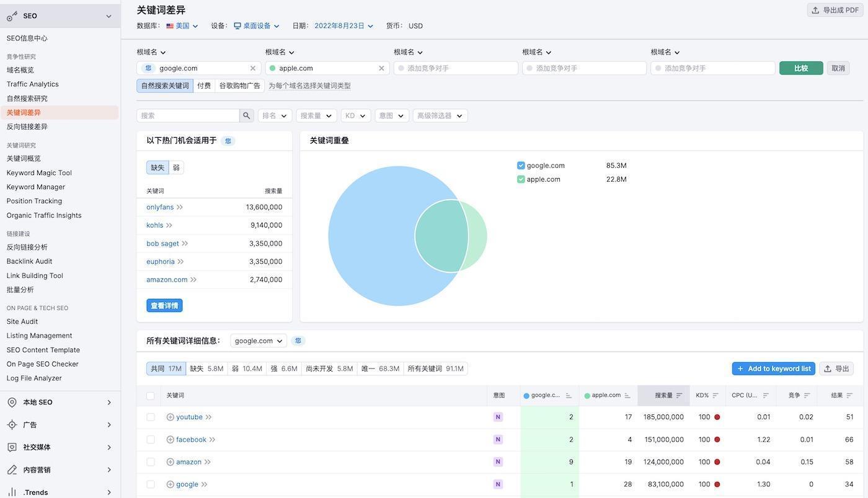
Task: Open the 搜索量 filter dropdown
Action: (317, 115)
